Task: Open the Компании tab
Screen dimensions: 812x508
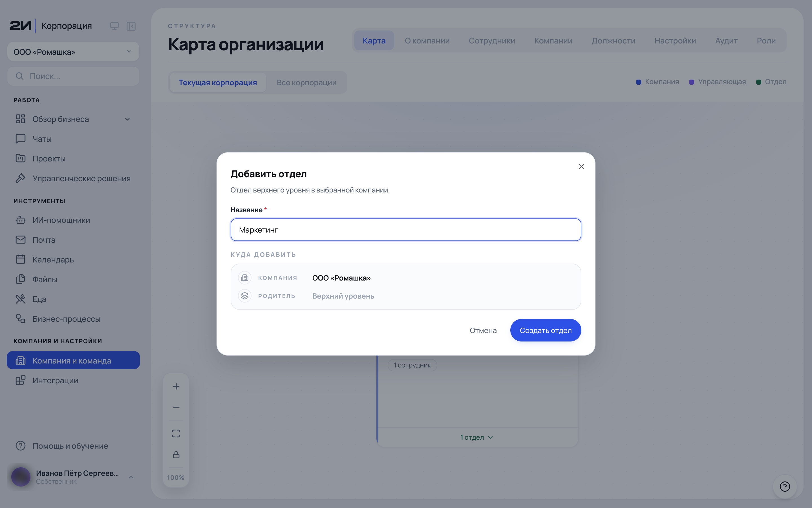Action: pos(553,41)
